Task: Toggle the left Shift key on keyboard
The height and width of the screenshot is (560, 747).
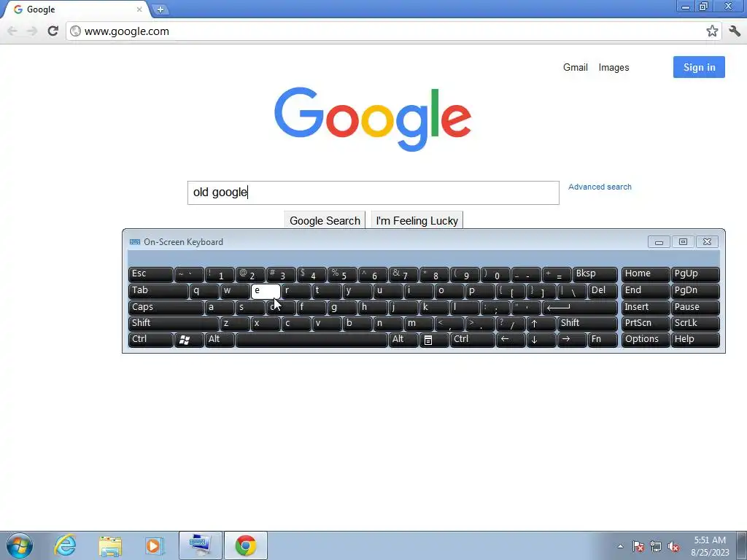Action: click(x=174, y=323)
